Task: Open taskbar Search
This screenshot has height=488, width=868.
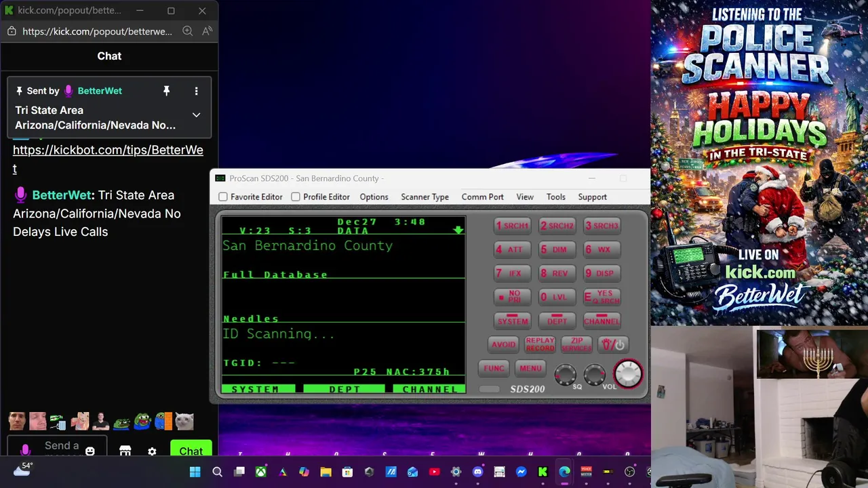Action: 217,472
